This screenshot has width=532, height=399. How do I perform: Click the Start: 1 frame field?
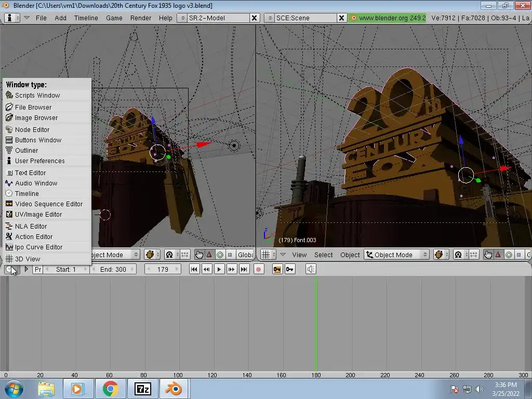pos(66,270)
